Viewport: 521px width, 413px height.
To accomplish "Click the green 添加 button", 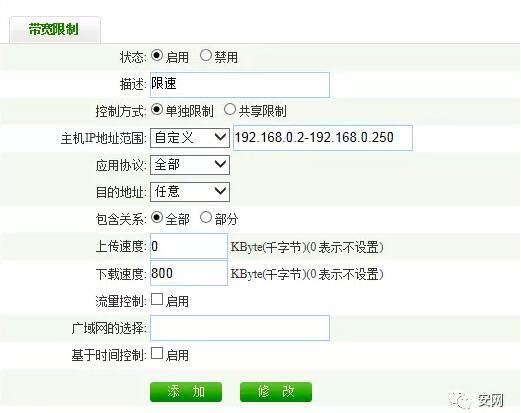I will click(186, 392).
